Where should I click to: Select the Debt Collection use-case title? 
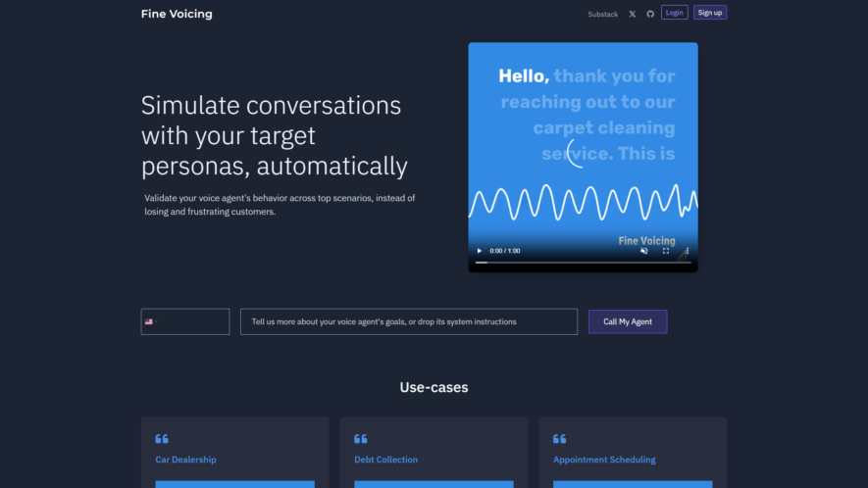point(385,460)
